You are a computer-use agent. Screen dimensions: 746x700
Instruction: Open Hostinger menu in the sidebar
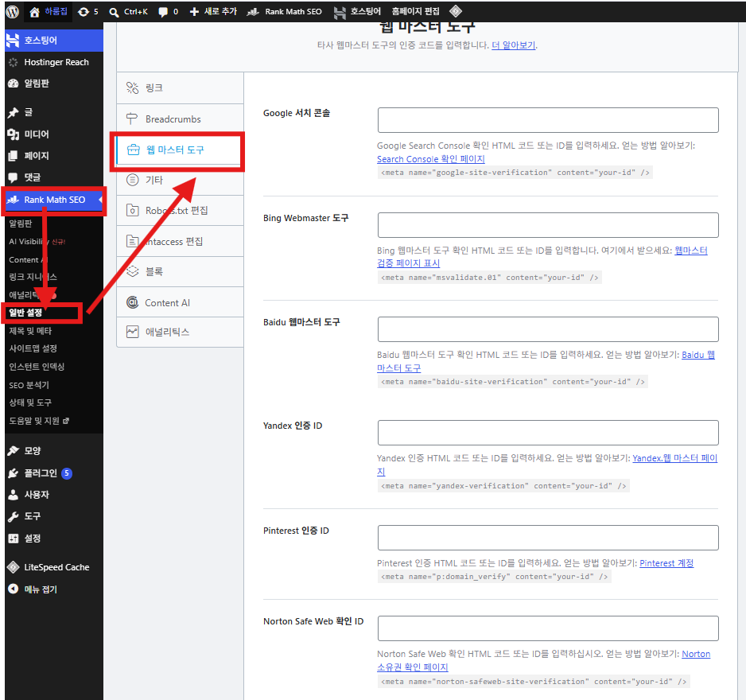[54, 41]
